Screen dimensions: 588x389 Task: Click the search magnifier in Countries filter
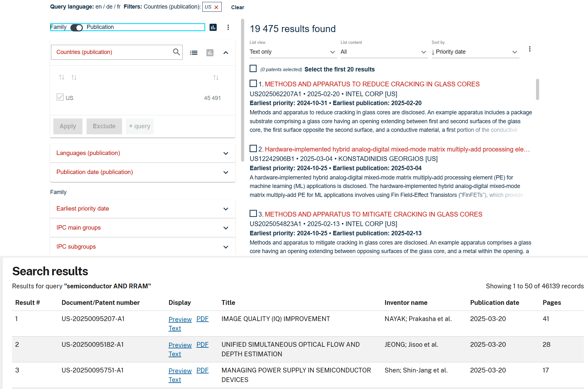click(x=176, y=52)
